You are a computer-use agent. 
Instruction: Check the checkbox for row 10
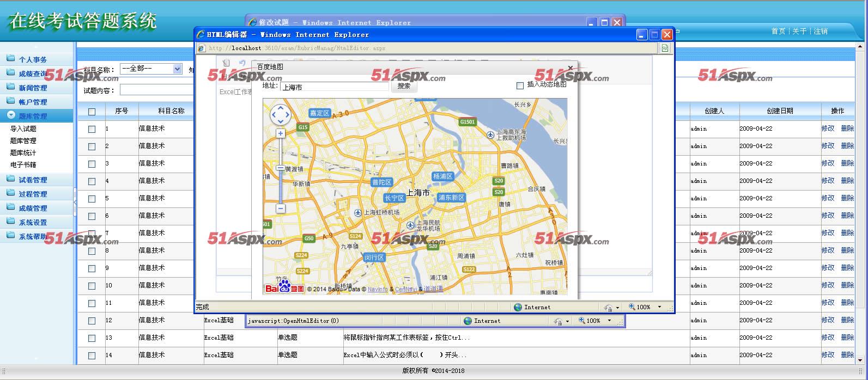[92, 286]
